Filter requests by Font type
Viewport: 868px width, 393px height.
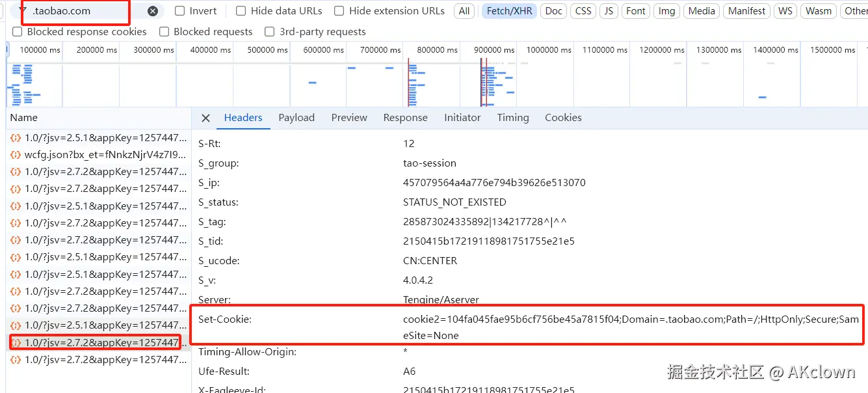point(636,11)
